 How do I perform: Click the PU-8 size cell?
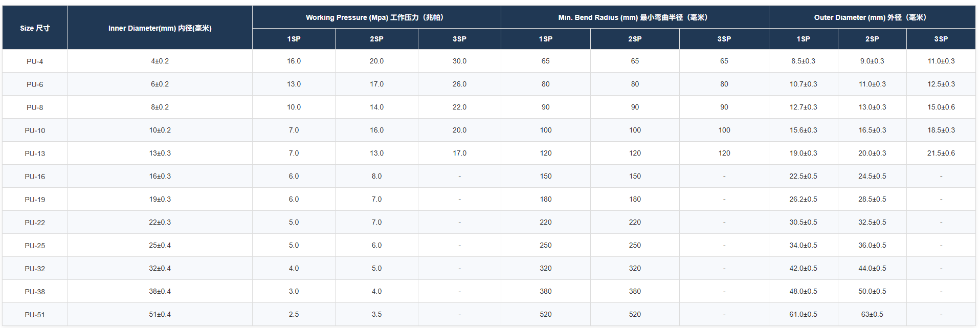point(35,107)
